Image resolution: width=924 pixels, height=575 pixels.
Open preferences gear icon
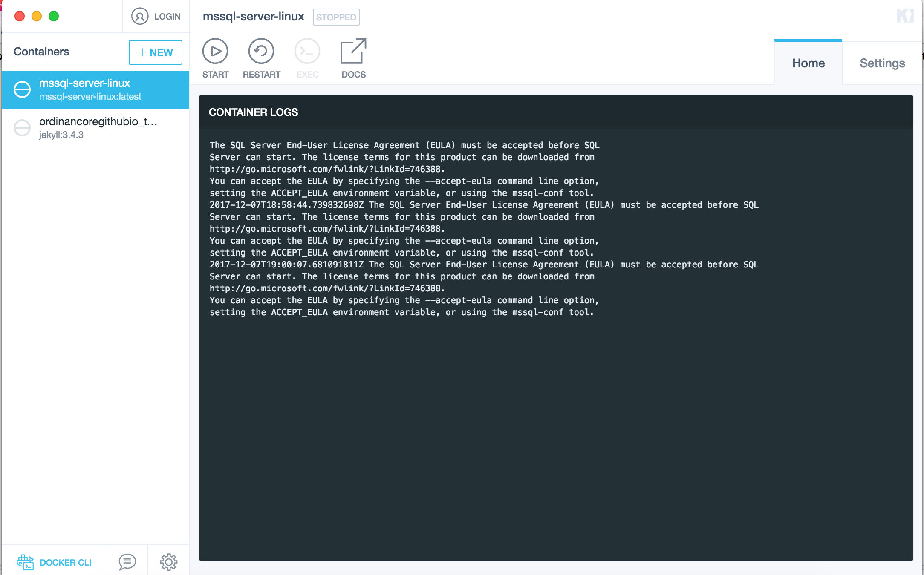point(169,562)
